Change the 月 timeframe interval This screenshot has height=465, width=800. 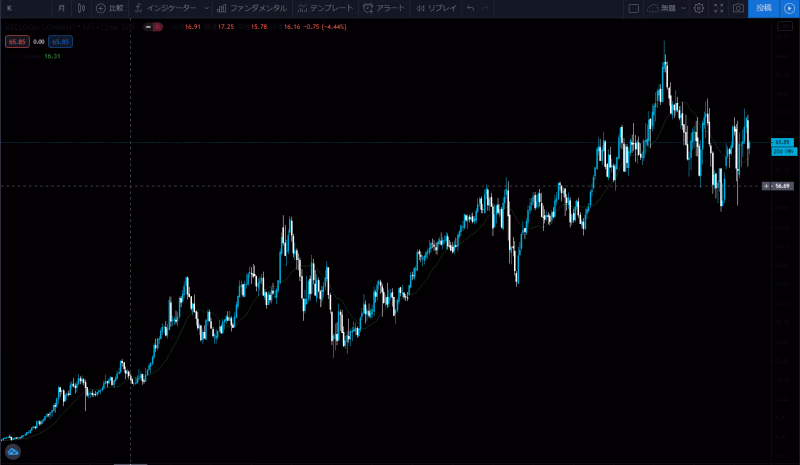(61, 8)
